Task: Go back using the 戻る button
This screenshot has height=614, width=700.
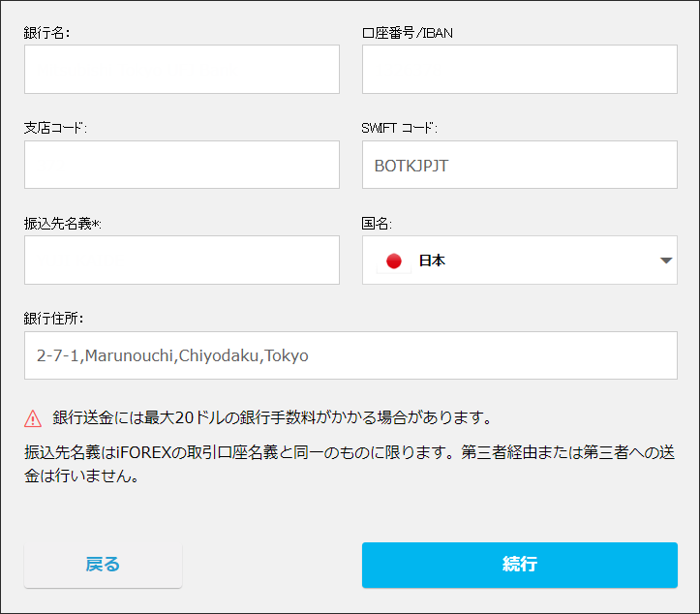Action: (103, 565)
